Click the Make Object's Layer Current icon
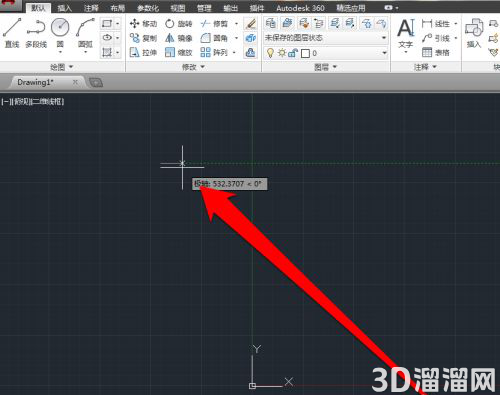 [x=287, y=23]
